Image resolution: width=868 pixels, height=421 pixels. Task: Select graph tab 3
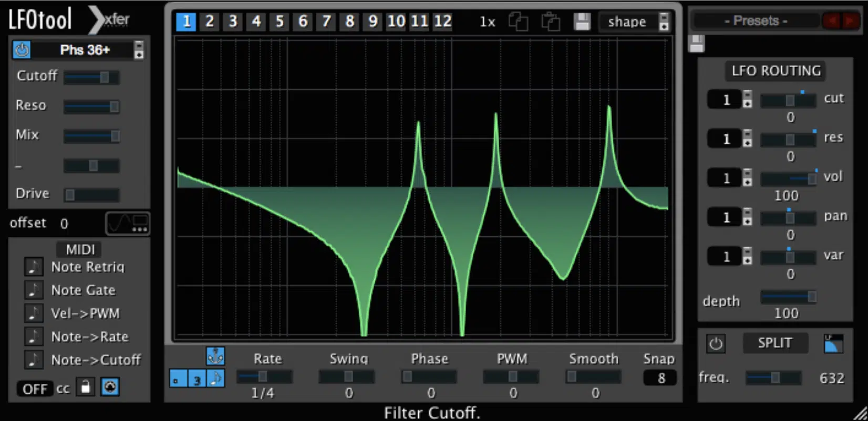tap(233, 22)
